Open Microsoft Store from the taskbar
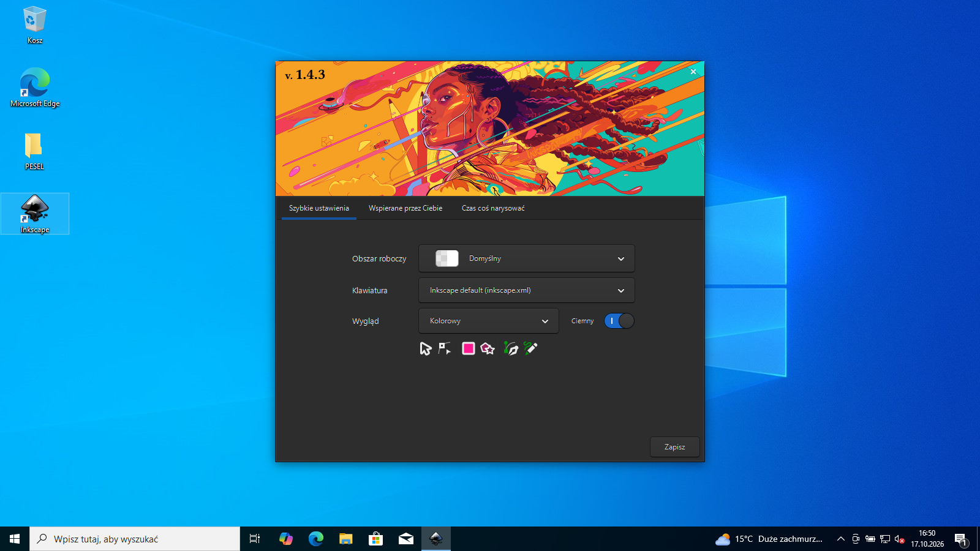Image resolution: width=980 pixels, height=551 pixels. click(376, 539)
